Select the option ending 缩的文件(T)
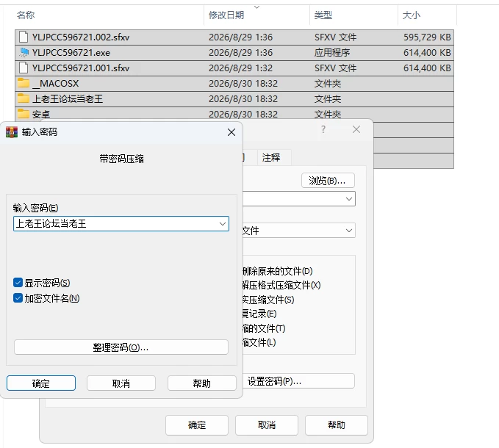This screenshot has width=499, height=448. tap(264, 328)
